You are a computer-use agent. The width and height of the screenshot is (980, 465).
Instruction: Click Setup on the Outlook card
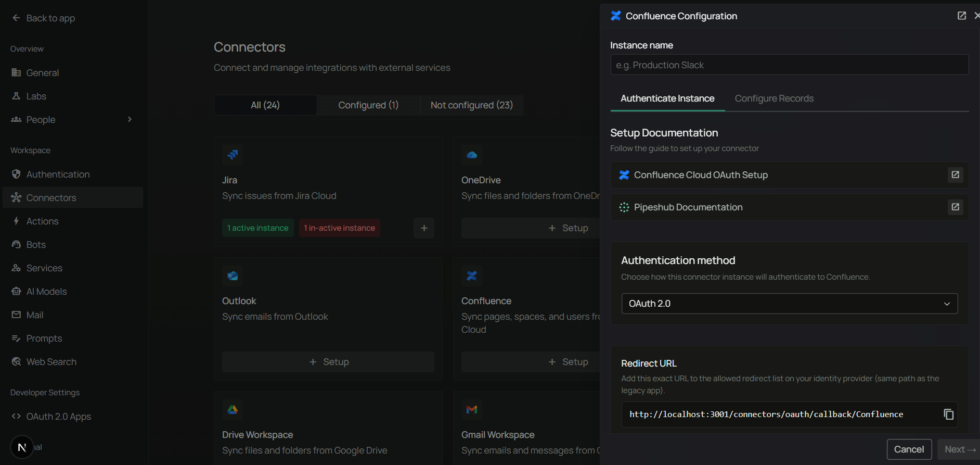[328, 361]
